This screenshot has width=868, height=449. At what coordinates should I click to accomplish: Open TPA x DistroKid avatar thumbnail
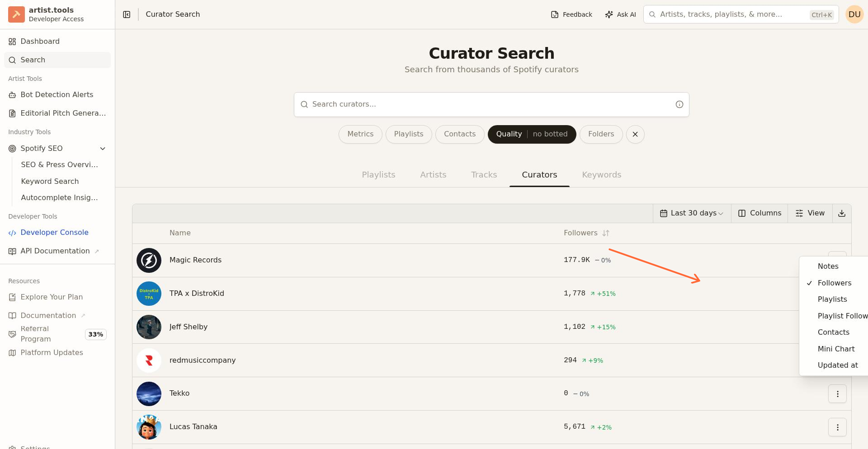click(149, 294)
